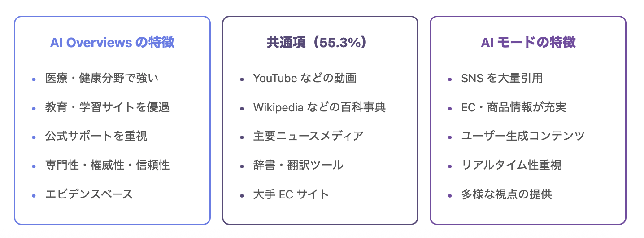Select the "教育・学習サイトを優遇" list item
This screenshot has width=644, height=238.
tap(107, 107)
